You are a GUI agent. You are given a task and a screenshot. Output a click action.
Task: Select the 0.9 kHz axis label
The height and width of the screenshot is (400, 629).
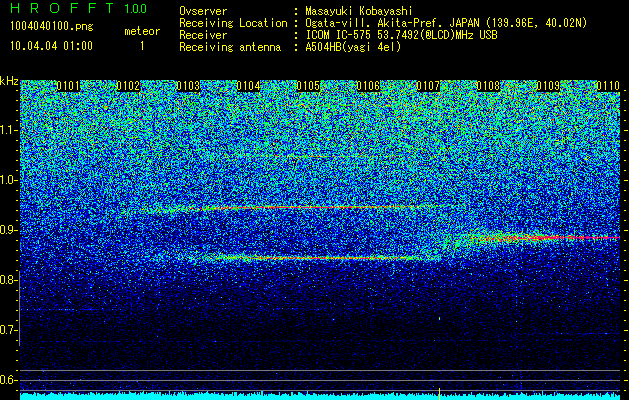click(x=8, y=230)
